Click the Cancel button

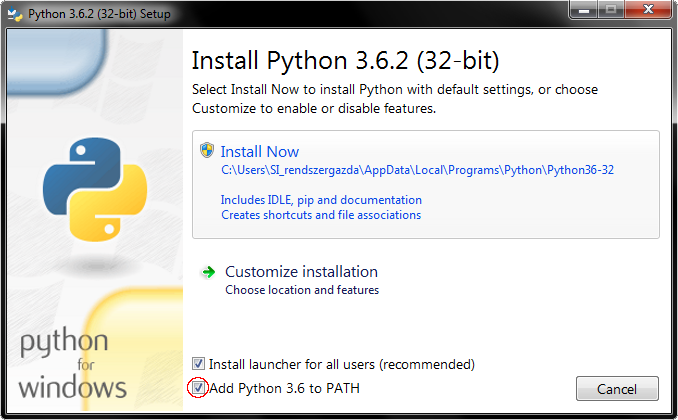(x=617, y=388)
